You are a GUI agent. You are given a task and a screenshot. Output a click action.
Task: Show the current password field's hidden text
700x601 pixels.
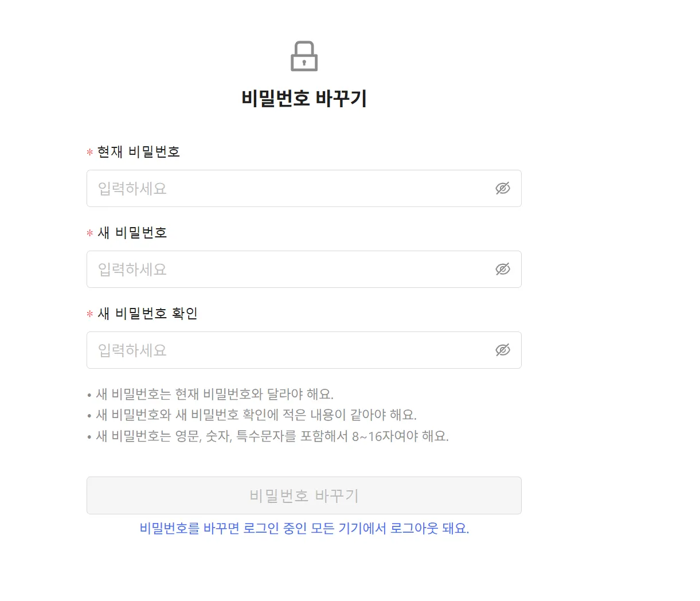tap(502, 188)
